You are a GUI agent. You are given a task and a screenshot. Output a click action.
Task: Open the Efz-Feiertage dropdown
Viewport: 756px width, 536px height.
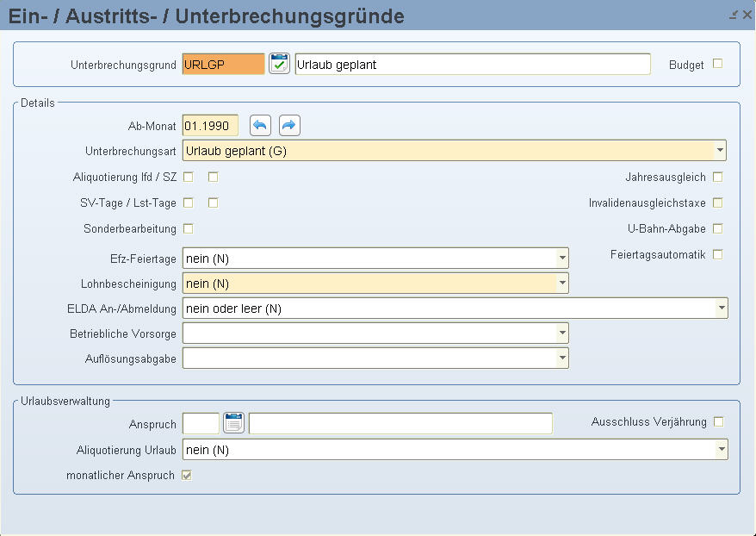point(561,259)
